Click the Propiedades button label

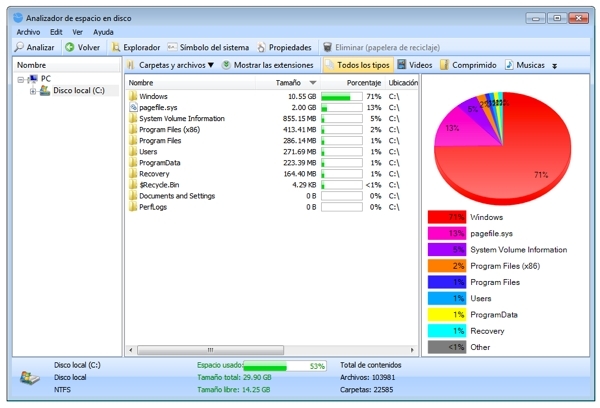(x=290, y=47)
